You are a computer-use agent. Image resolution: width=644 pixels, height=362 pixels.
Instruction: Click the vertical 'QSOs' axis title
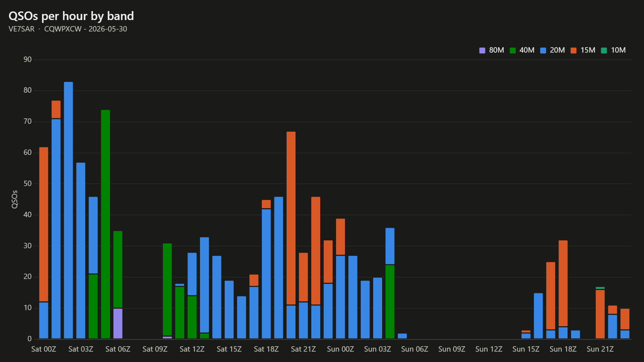pyautogui.click(x=15, y=199)
